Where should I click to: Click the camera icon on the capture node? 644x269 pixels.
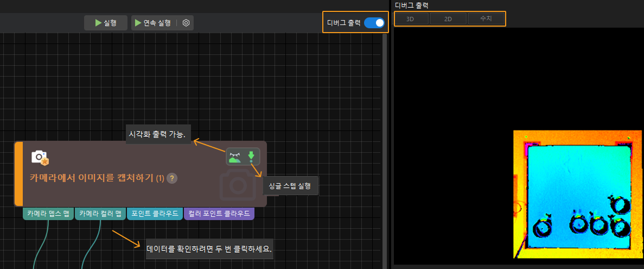[40, 158]
